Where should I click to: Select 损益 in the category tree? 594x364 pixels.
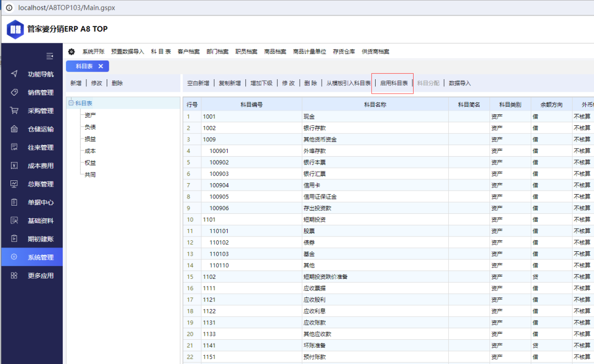pos(90,139)
